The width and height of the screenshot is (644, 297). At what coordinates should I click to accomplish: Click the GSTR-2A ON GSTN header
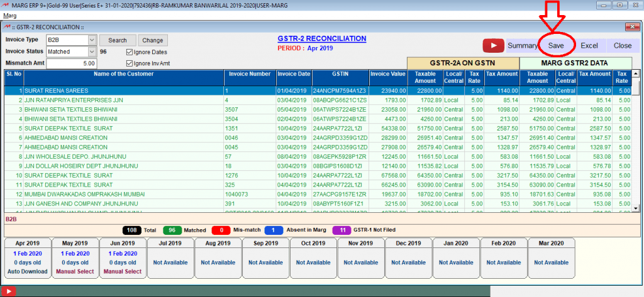[x=463, y=63]
